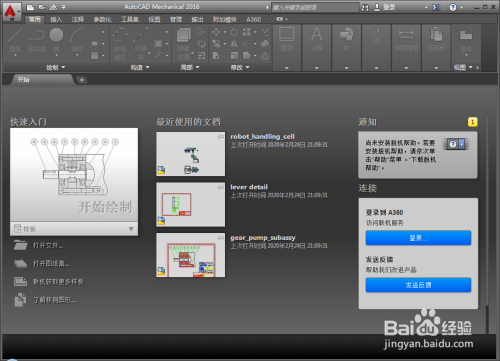Viewport: 500px width, 361px height.
Task: Select the Rotate tool in Modify panel
Action: click(x=234, y=32)
